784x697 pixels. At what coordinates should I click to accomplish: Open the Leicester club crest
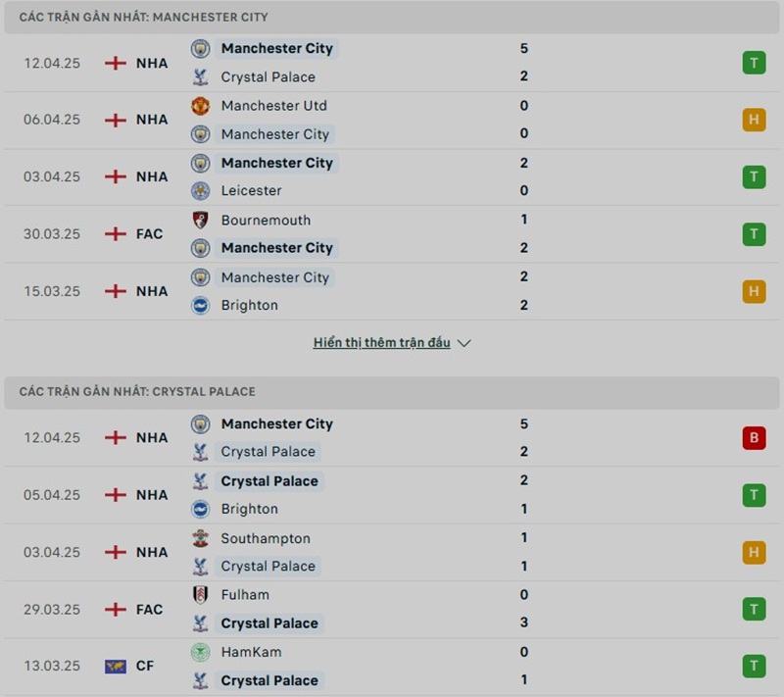click(x=200, y=191)
